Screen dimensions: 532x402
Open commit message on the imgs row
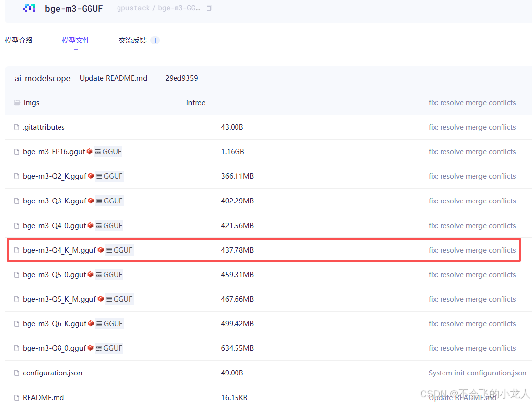point(473,102)
